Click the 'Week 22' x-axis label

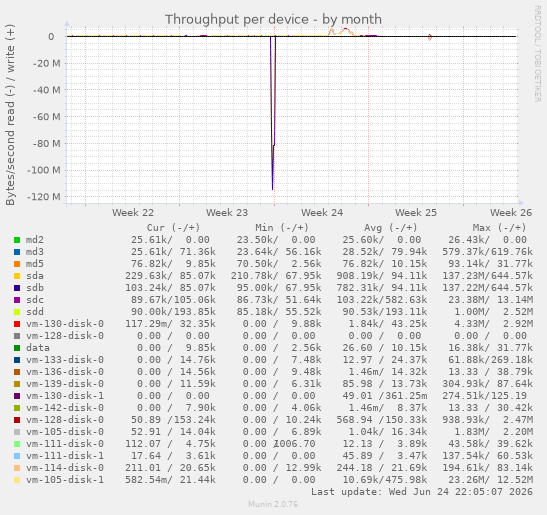(133, 212)
